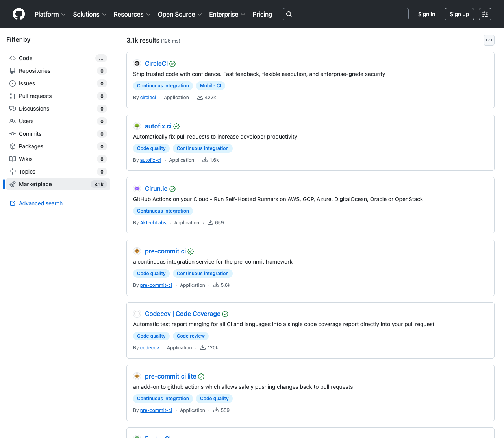Click the Advanced search external-link icon

(13, 203)
